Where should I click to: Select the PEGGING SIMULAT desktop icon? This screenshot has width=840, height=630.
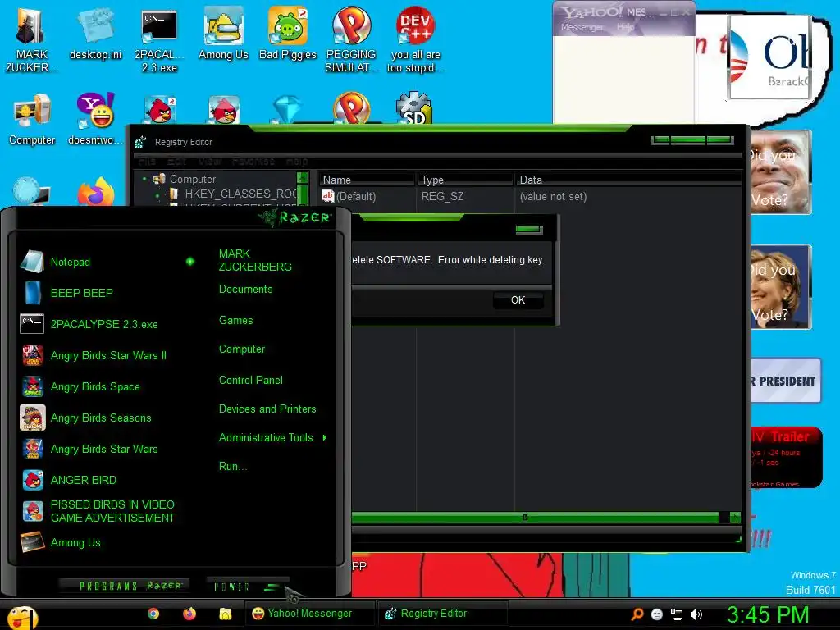pos(351,40)
